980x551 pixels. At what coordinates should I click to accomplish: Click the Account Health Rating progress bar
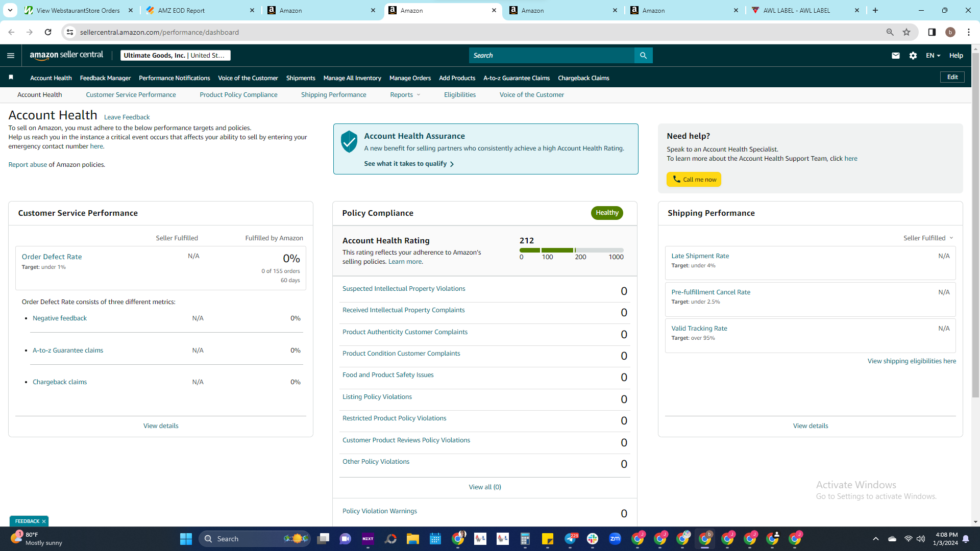pyautogui.click(x=571, y=251)
